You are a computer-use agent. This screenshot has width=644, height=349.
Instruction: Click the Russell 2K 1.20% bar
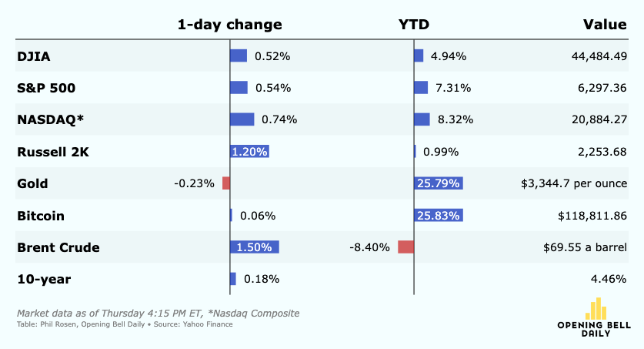tap(250, 151)
